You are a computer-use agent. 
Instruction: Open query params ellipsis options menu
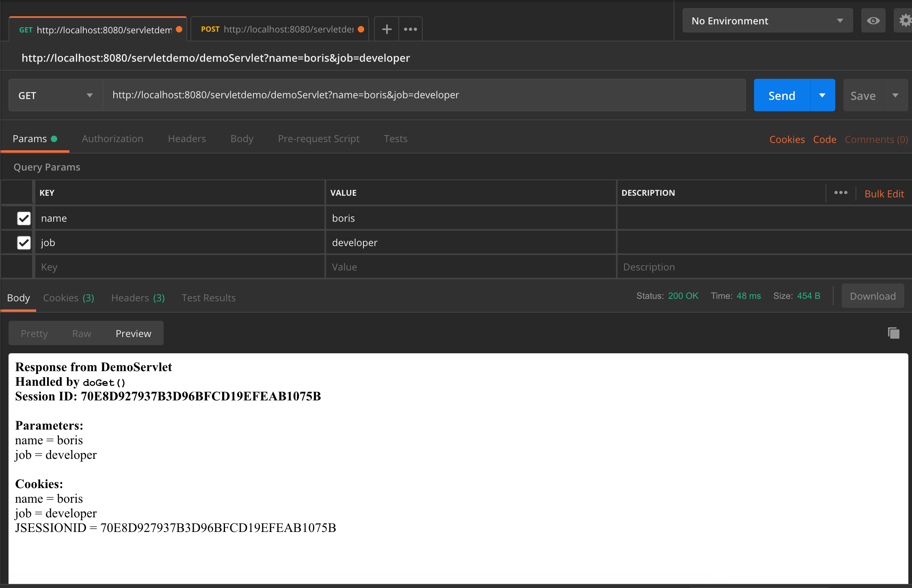(841, 192)
